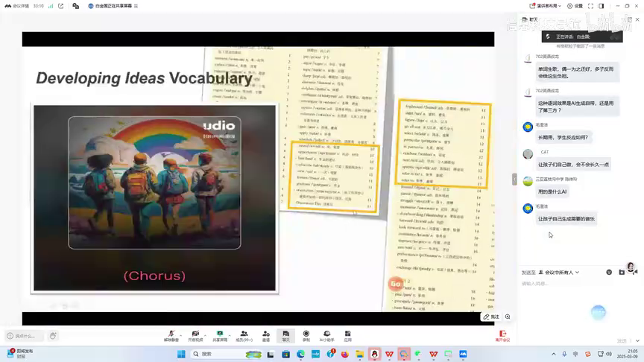Click the orange Go button on slide

tap(396, 284)
